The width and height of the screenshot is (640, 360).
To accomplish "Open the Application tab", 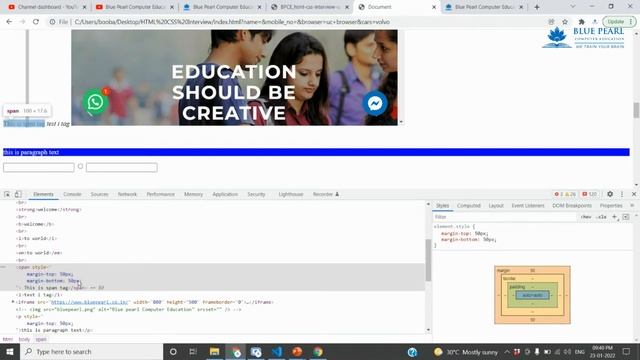I will click(225, 194).
